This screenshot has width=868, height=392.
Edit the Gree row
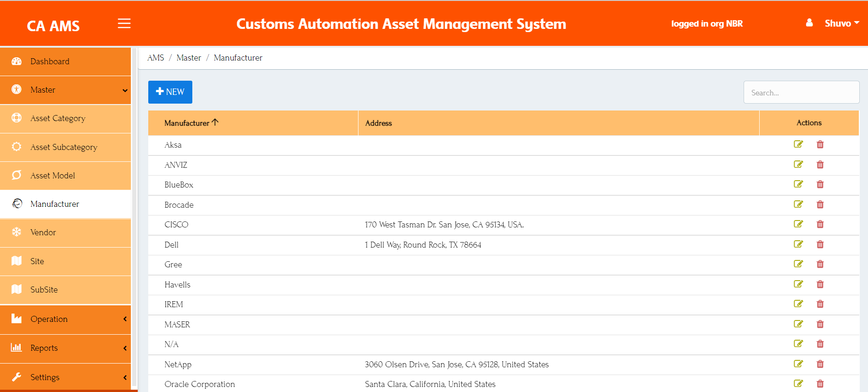pos(799,264)
